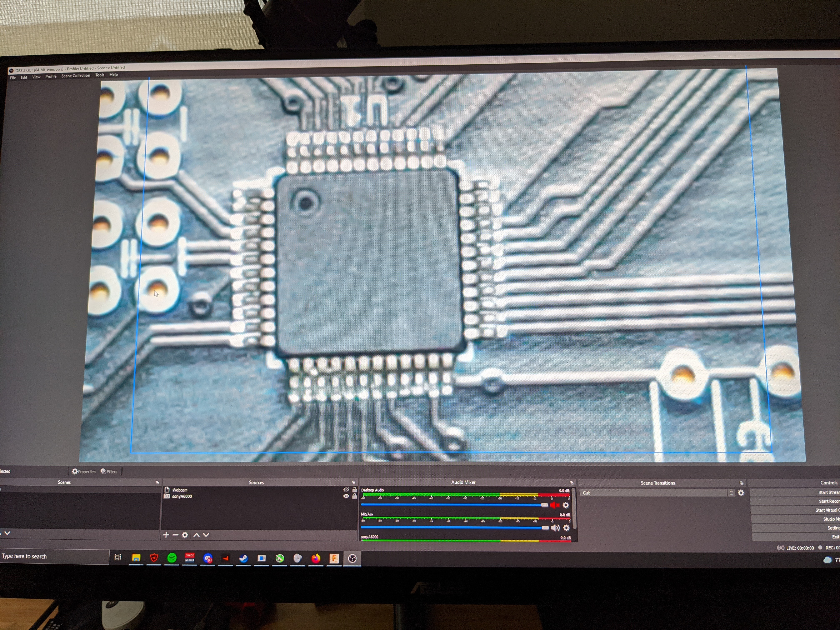Unmute Desktop Audio
This screenshot has width=840, height=630.
pos(555,505)
